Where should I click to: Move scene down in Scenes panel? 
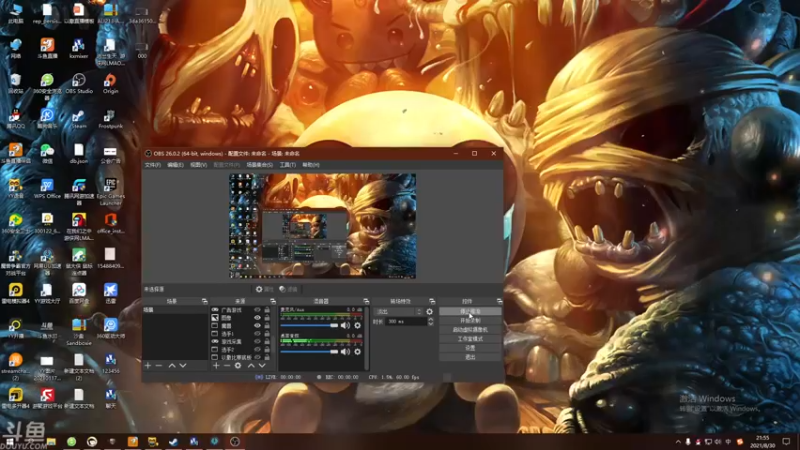(183, 366)
